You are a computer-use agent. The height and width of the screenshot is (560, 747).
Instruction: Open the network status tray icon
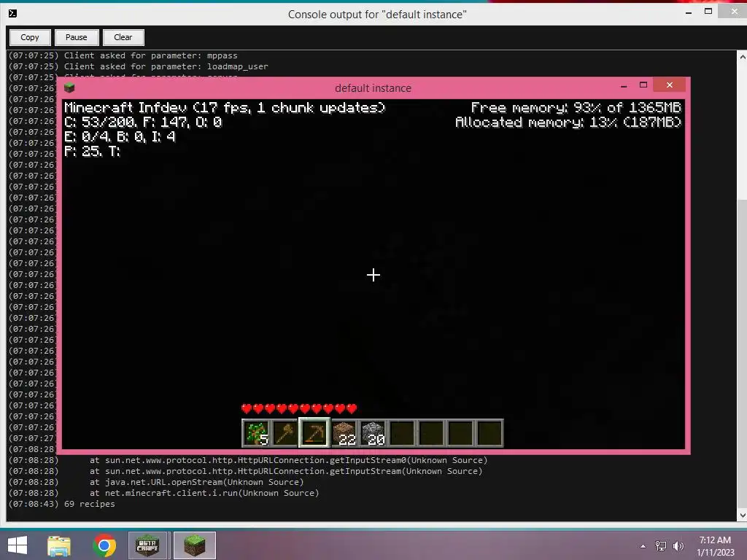(661, 546)
